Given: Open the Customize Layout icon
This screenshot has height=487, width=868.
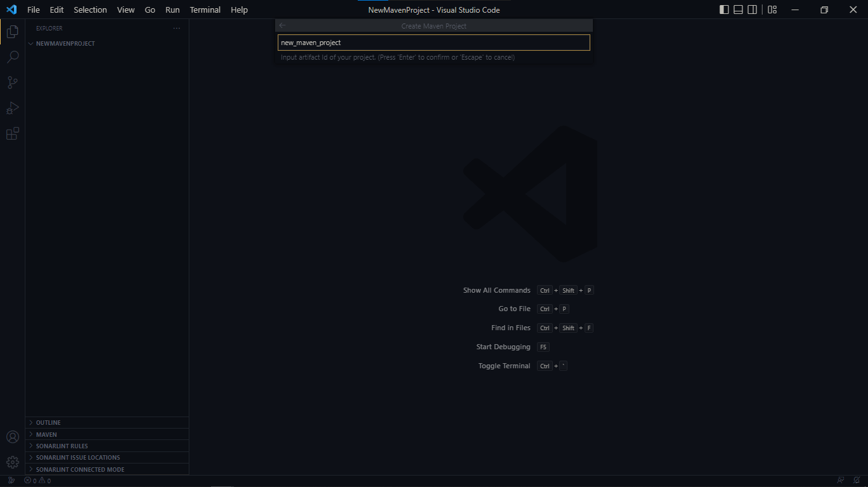Looking at the screenshot, I should click(772, 10).
